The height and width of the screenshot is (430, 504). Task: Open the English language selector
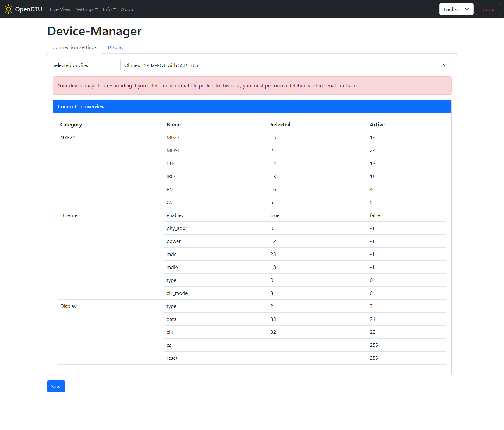click(456, 9)
